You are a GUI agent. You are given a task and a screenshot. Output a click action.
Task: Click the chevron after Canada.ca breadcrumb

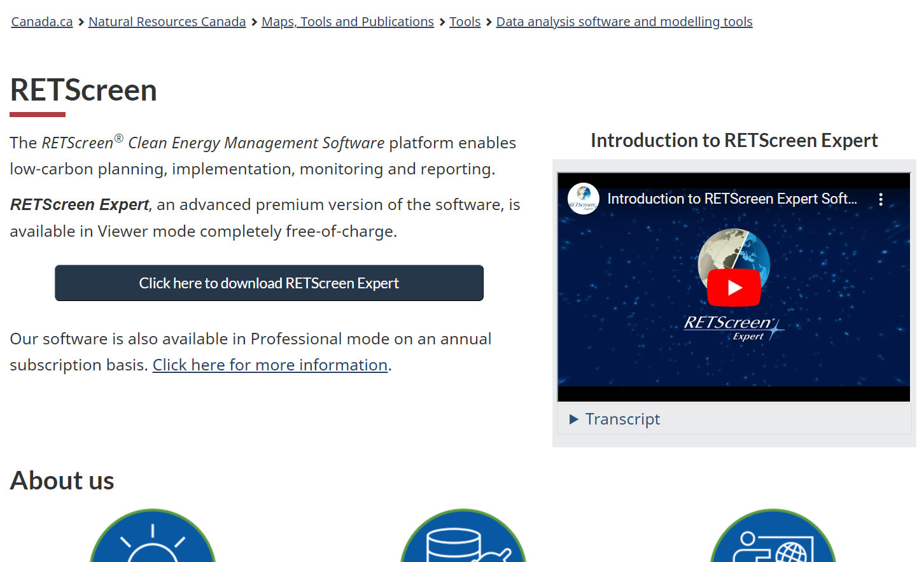click(81, 22)
